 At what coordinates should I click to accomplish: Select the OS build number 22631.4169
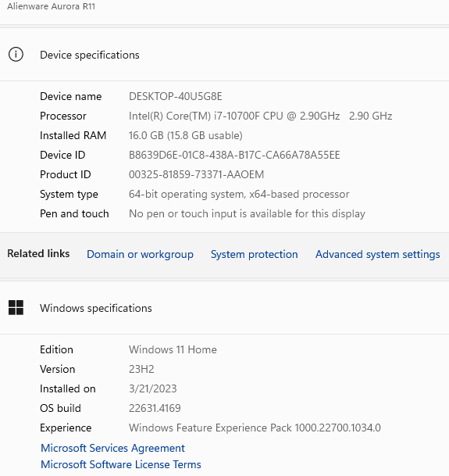[x=155, y=408]
